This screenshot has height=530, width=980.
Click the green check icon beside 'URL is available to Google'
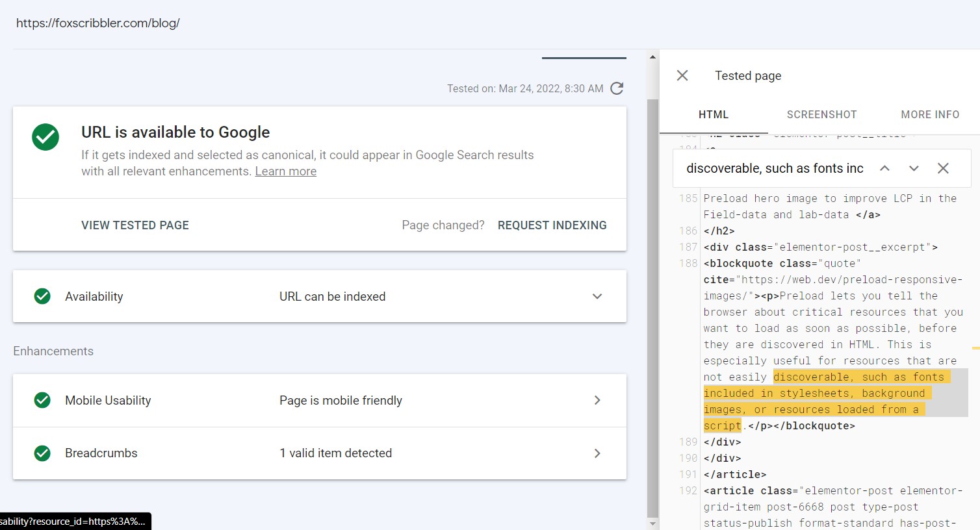(x=45, y=137)
